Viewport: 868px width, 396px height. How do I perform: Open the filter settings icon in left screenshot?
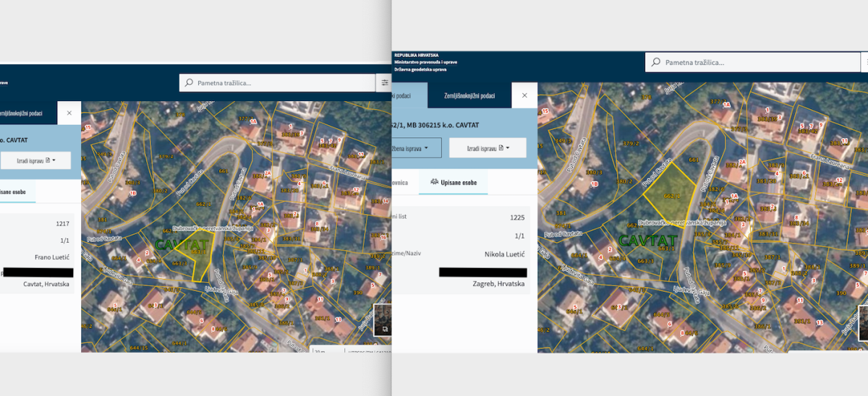(386, 83)
